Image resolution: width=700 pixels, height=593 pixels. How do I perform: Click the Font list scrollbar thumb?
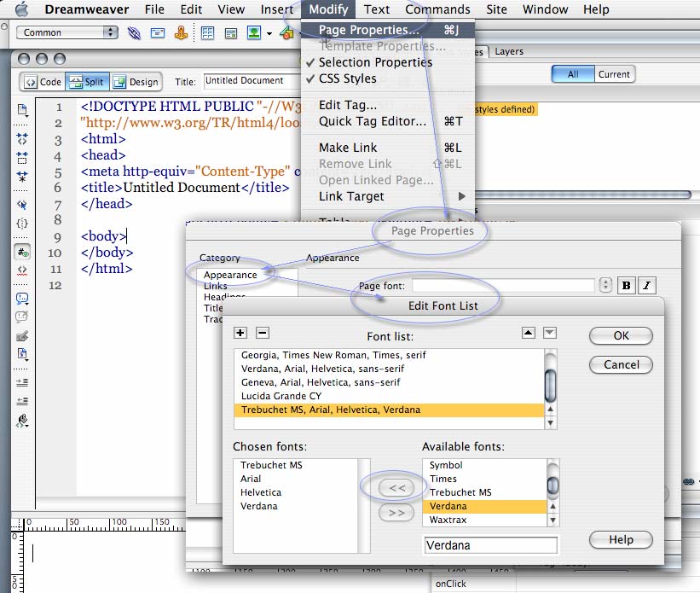click(551, 385)
